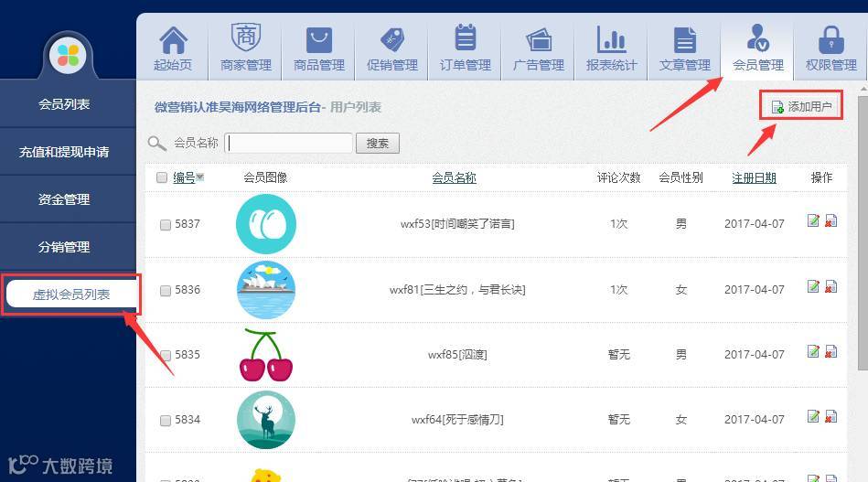868x482 pixels.
Task: Click the 添加用户 button
Action: [801, 106]
